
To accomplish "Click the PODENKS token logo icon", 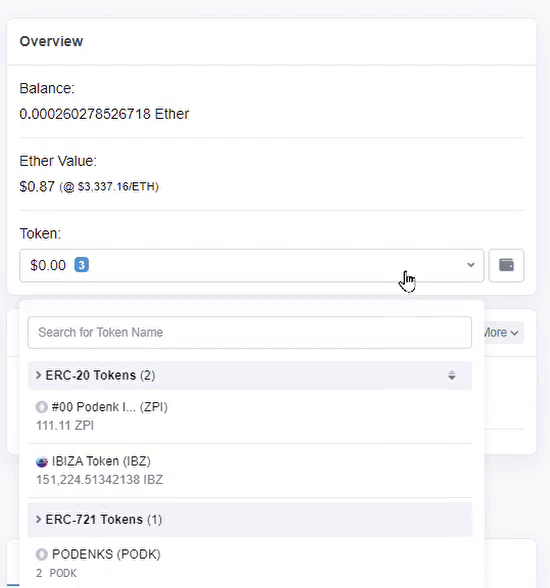I will (x=42, y=554).
